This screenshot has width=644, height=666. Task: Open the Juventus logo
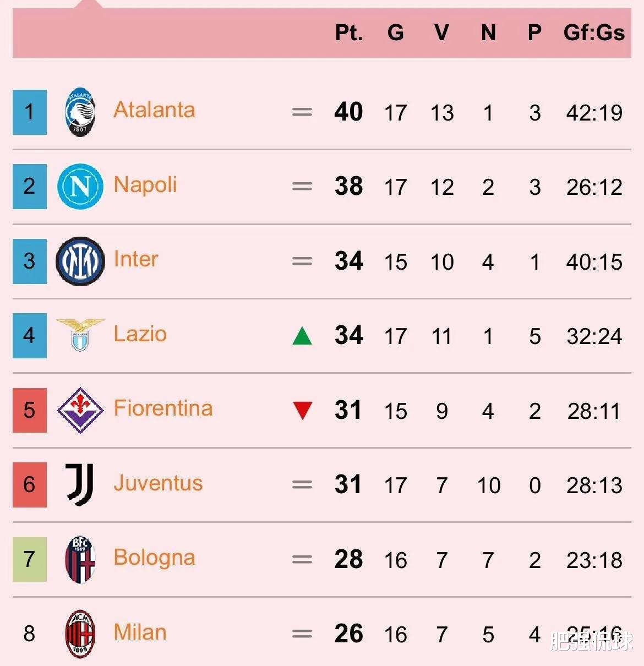click(x=80, y=484)
